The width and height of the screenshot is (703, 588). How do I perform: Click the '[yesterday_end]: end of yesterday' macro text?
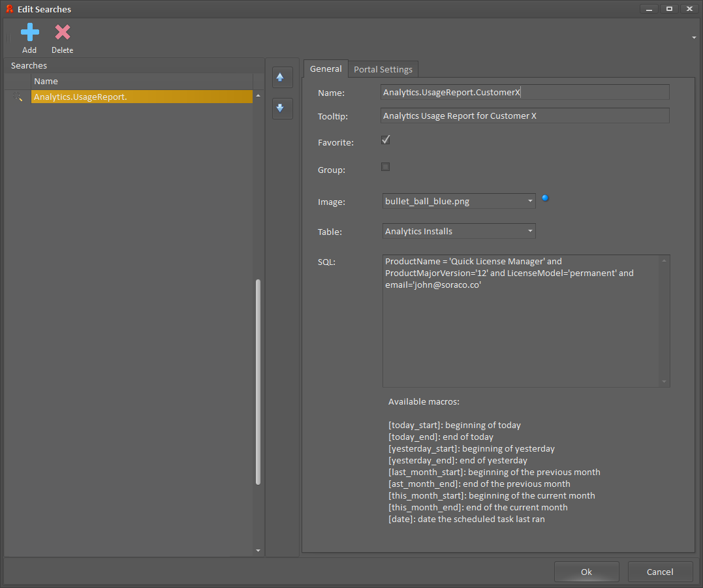coord(458,460)
